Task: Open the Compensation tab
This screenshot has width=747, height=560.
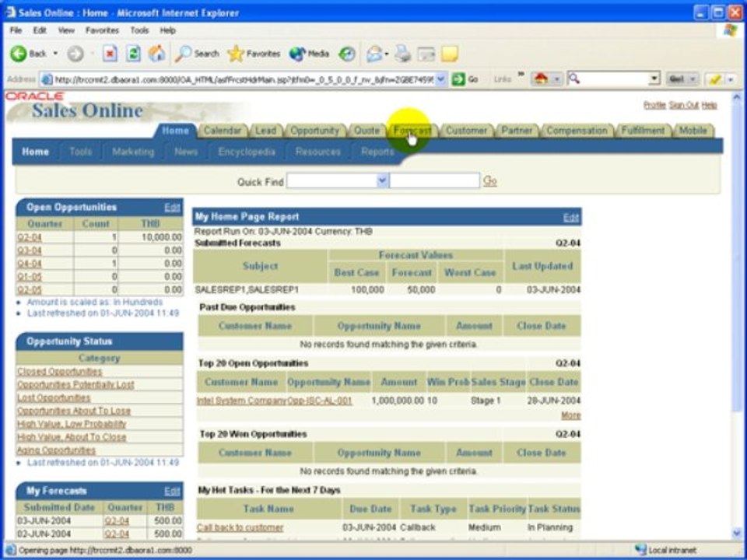Action: tap(577, 131)
